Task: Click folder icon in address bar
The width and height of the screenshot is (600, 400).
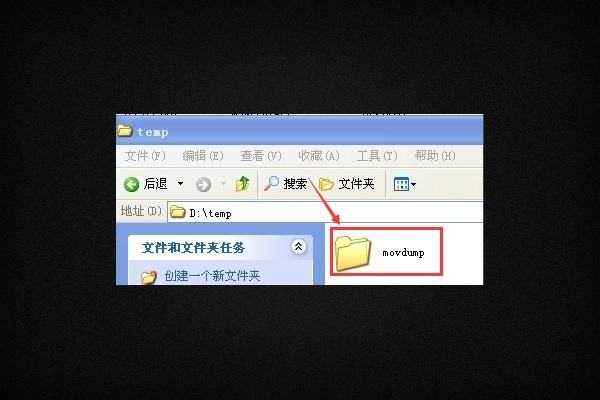Action: coord(178,211)
